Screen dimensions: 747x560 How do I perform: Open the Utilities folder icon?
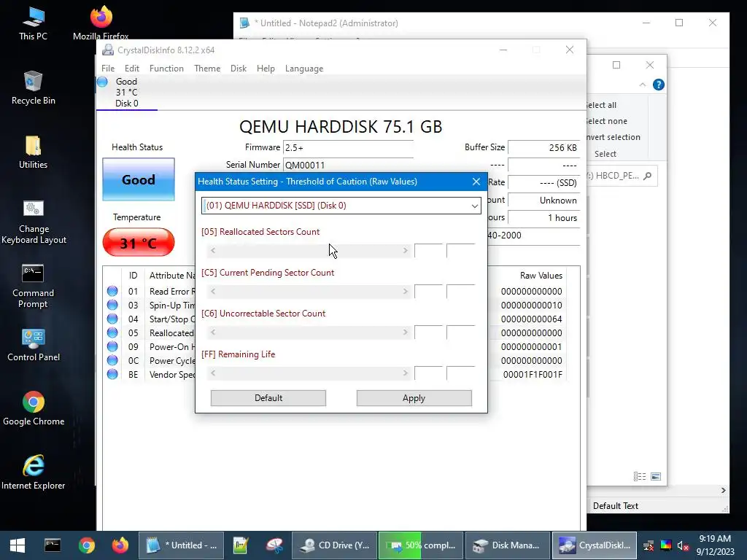pos(33,152)
